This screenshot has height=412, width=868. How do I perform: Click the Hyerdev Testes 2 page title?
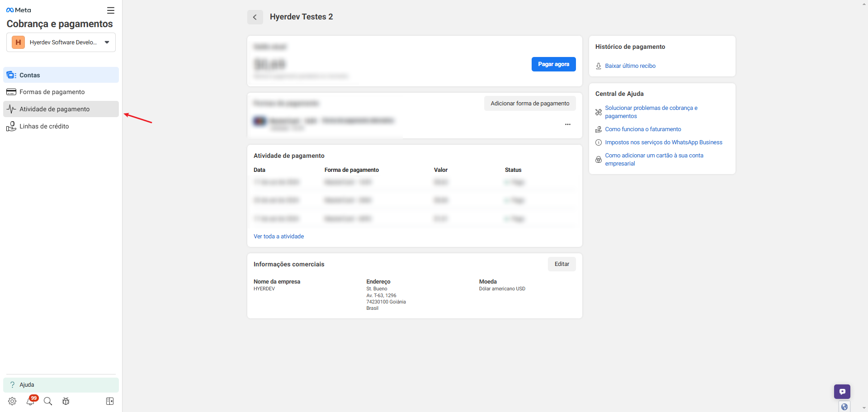(302, 17)
